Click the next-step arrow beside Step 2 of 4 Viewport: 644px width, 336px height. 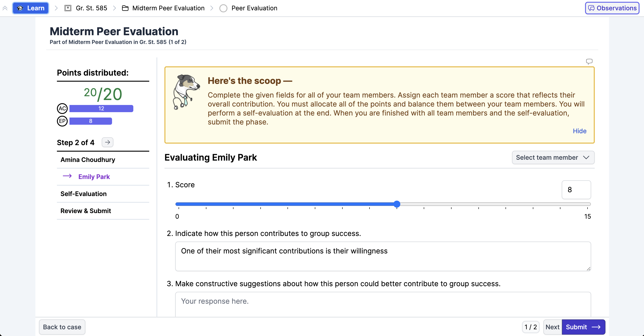click(x=108, y=142)
